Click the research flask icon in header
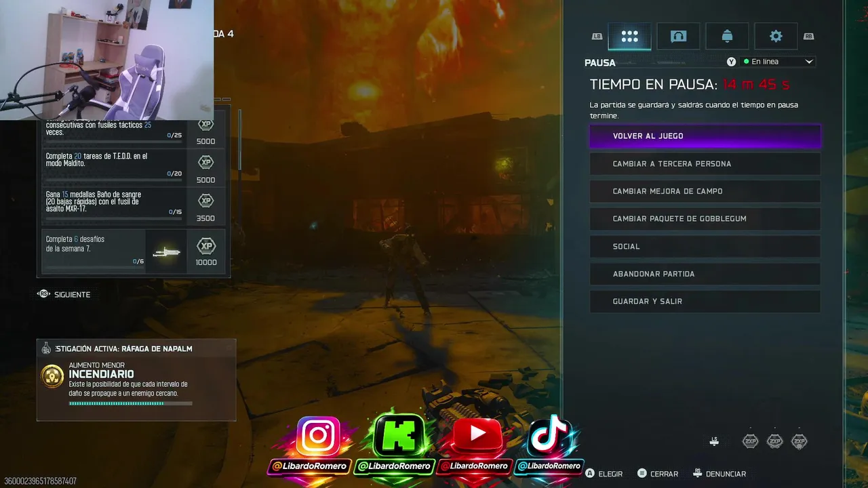Screen dimensions: 868x488 point(46,349)
